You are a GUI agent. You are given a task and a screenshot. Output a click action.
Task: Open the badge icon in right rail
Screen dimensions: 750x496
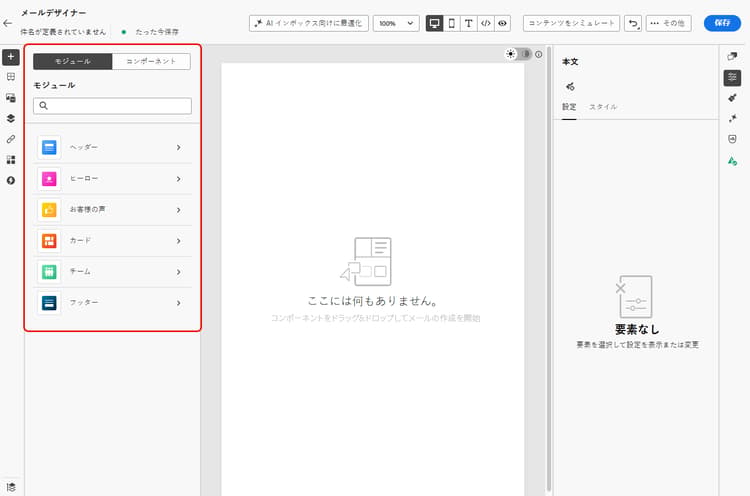[732, 139]
